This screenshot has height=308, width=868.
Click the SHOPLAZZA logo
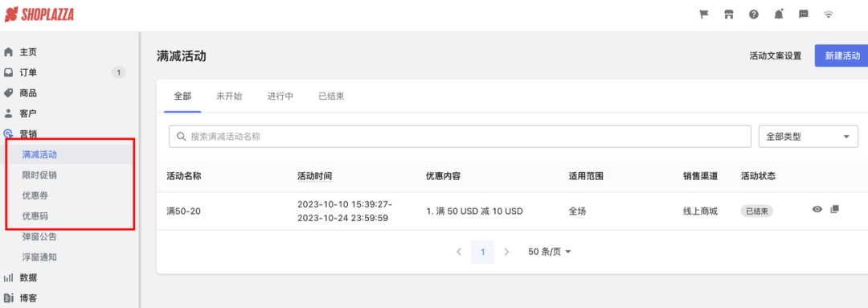point(39,14)
